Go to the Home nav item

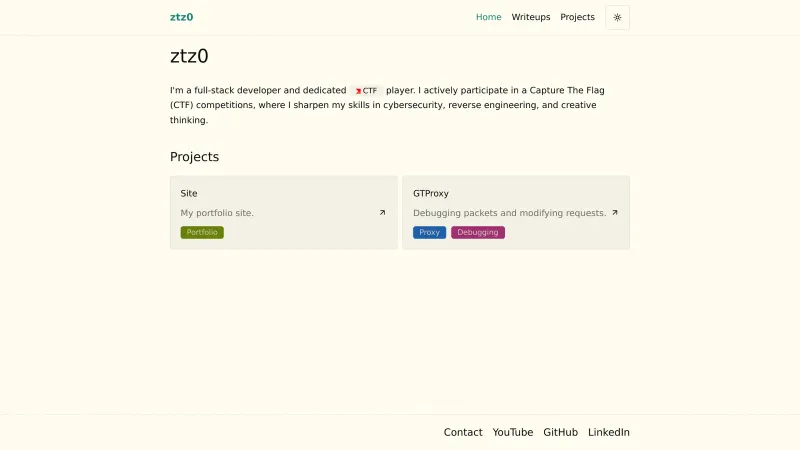[x=488, y=17]
